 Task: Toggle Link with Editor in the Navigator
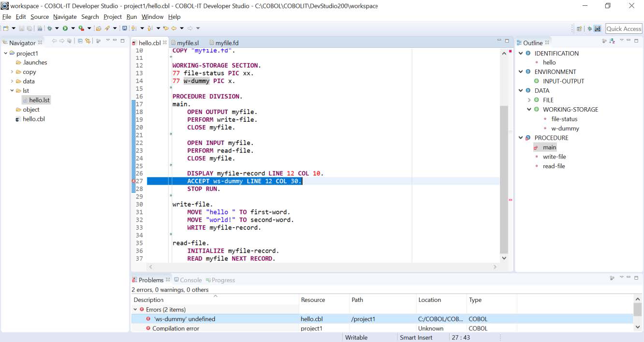pos(88,41)
